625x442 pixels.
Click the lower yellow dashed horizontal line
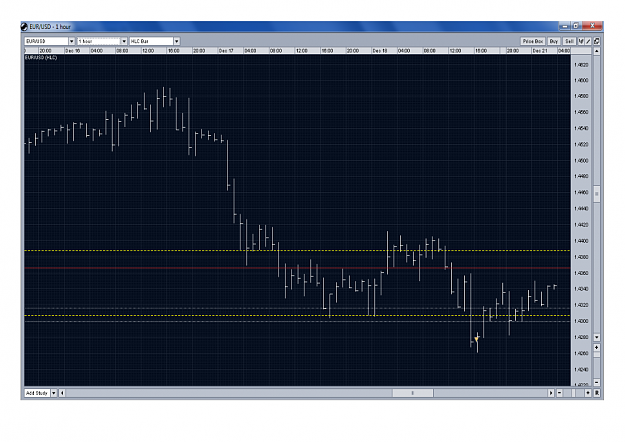point(297,316)
